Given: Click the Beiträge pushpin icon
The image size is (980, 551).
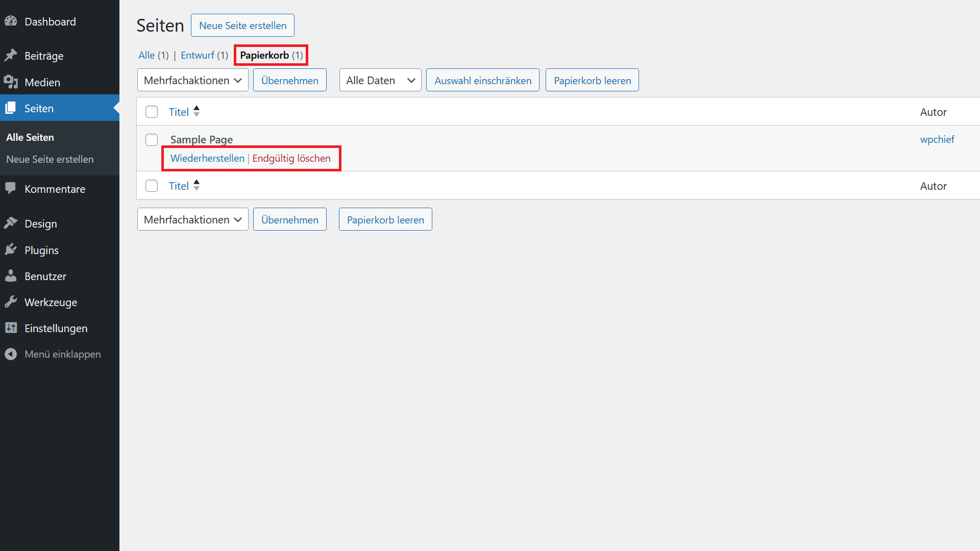Looking at the screenshot, I should tap(11, 55).
